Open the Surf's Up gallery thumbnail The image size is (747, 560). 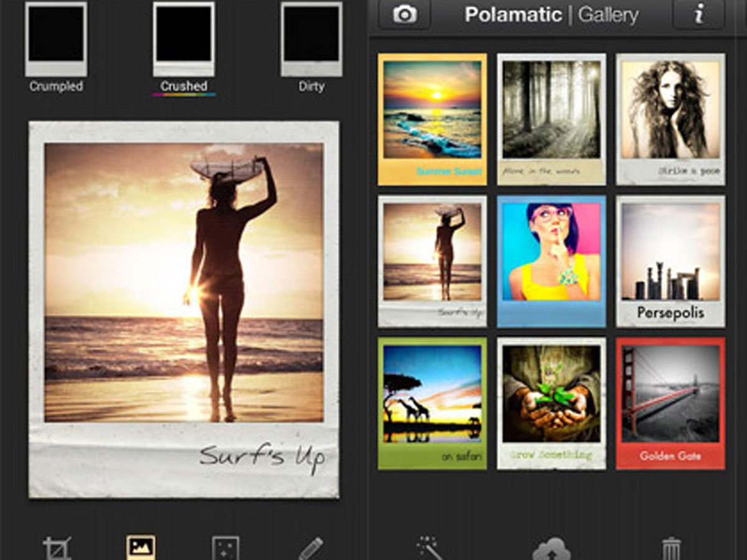(x=432, y=261)
